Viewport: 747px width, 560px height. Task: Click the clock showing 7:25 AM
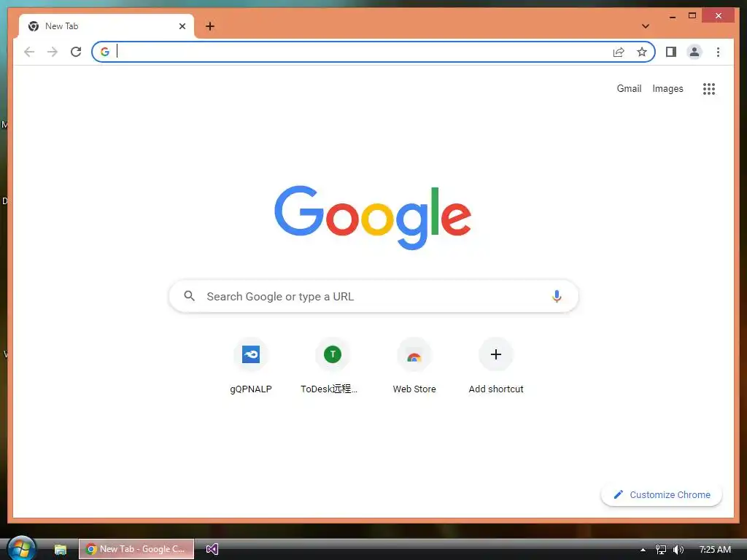[715, 550]
